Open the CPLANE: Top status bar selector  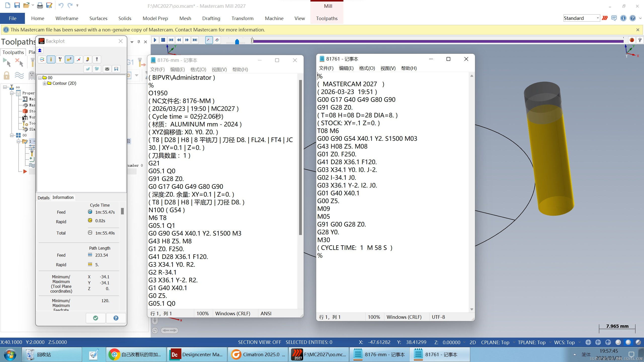(x=495, y=342)
